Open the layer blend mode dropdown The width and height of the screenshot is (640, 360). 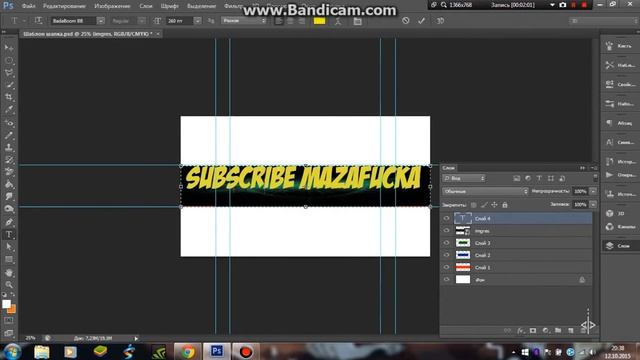(485, 191)
